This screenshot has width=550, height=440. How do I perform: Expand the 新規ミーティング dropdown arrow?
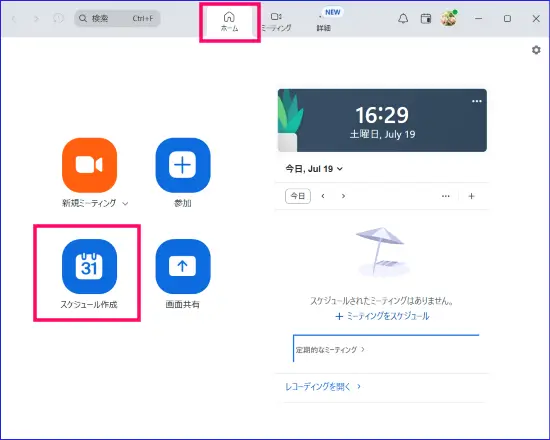pos(125,204)
